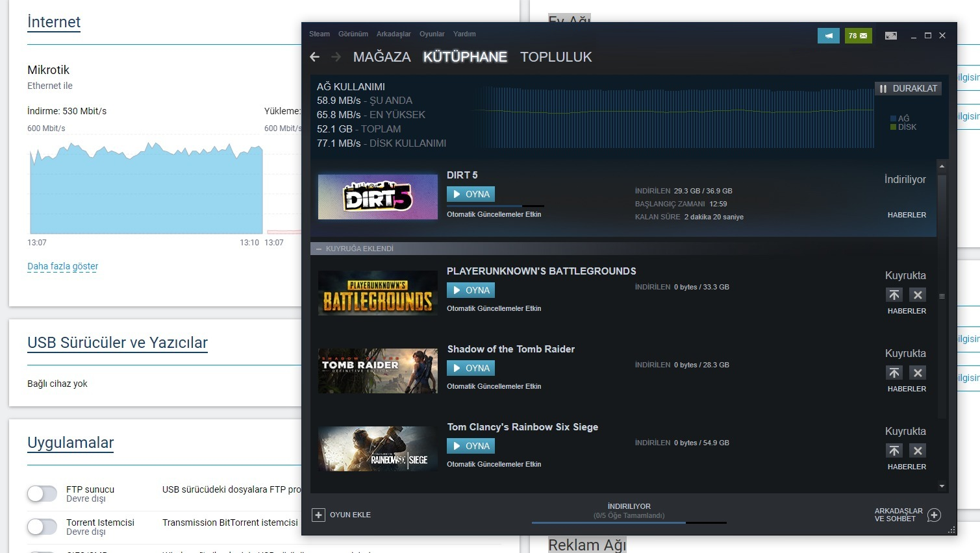Open the 78 unread messages inbox
This screenshot has height=553, width=980.
858,36
